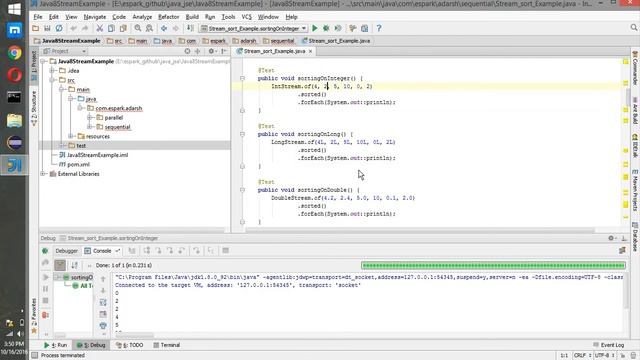Expand the sequential package

point(89,127)
